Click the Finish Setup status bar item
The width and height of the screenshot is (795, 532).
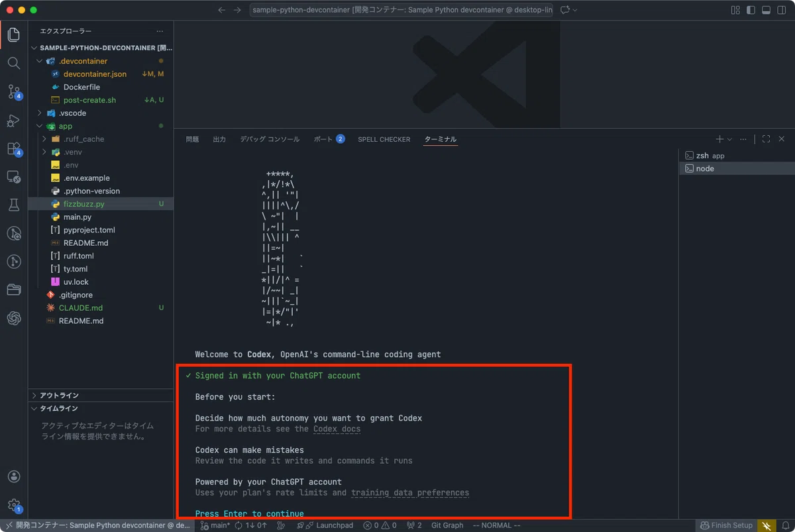(726, 525)
